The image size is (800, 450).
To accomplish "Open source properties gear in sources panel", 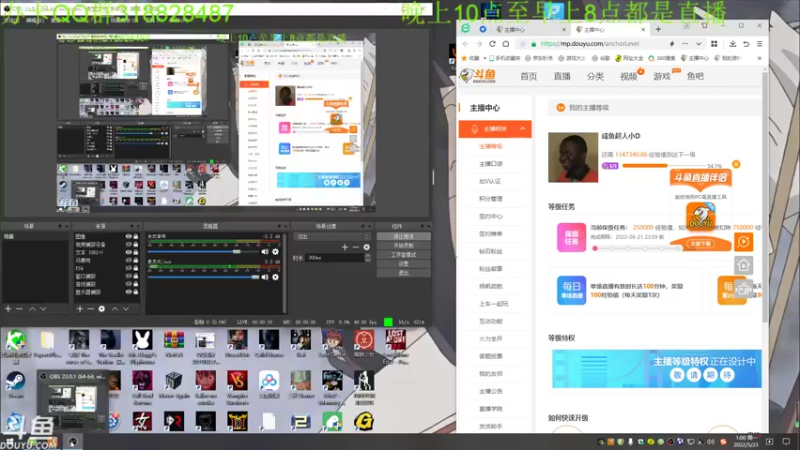I will [102, 309].
